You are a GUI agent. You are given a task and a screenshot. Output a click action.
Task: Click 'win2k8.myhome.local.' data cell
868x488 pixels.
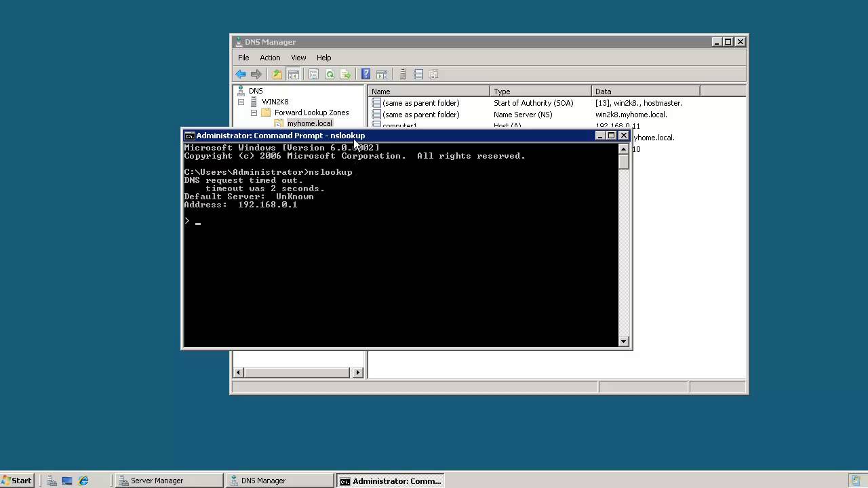631,115
